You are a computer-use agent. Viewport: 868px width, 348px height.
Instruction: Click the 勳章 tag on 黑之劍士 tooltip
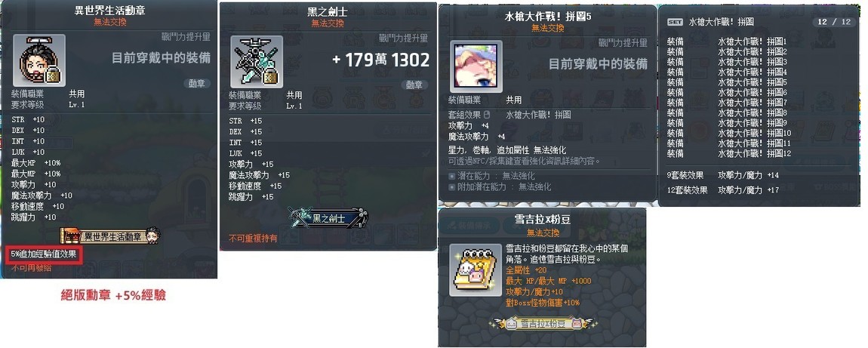point(415,85)
